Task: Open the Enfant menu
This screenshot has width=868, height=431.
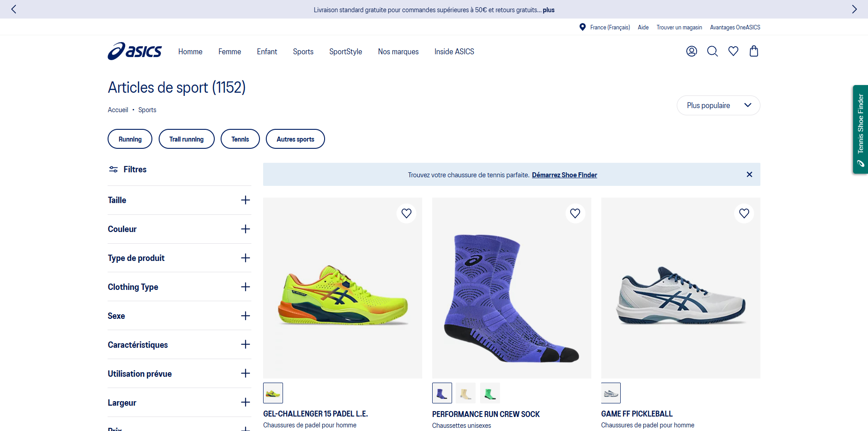Action: [267, 52]
